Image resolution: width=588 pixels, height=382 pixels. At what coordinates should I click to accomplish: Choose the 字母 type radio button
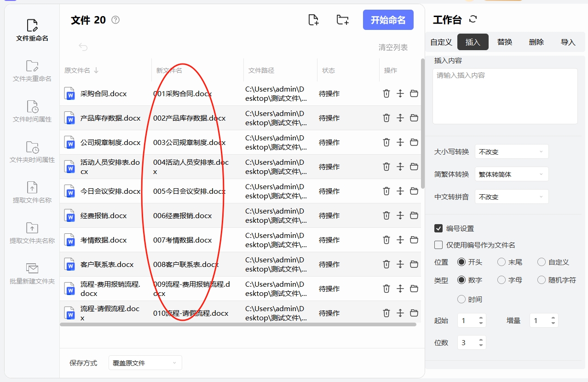[501, 280]
